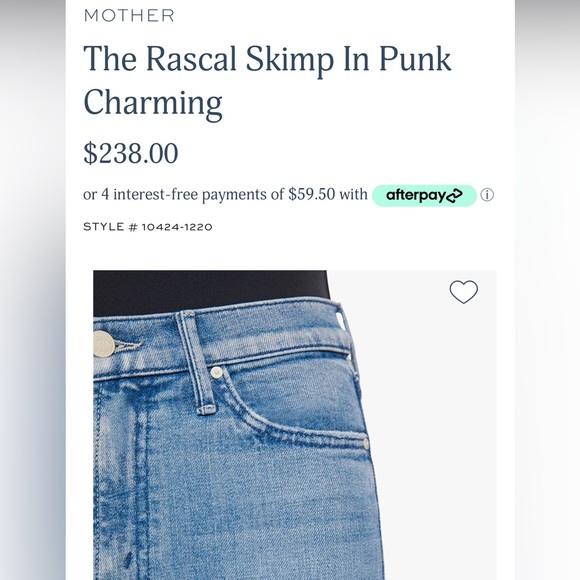580x580 pixels.
Task: Click the Afterpay logo badge
Action: (x=424, y=195)
